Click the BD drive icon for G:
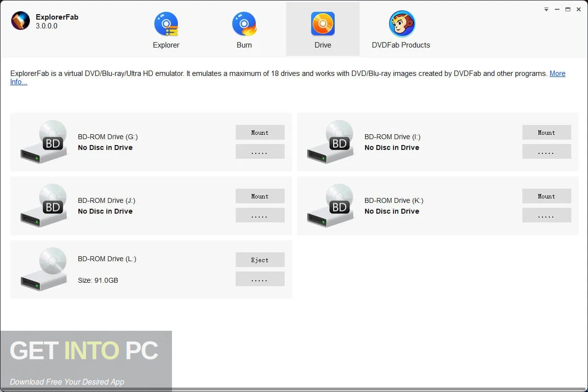 point(44,142)
